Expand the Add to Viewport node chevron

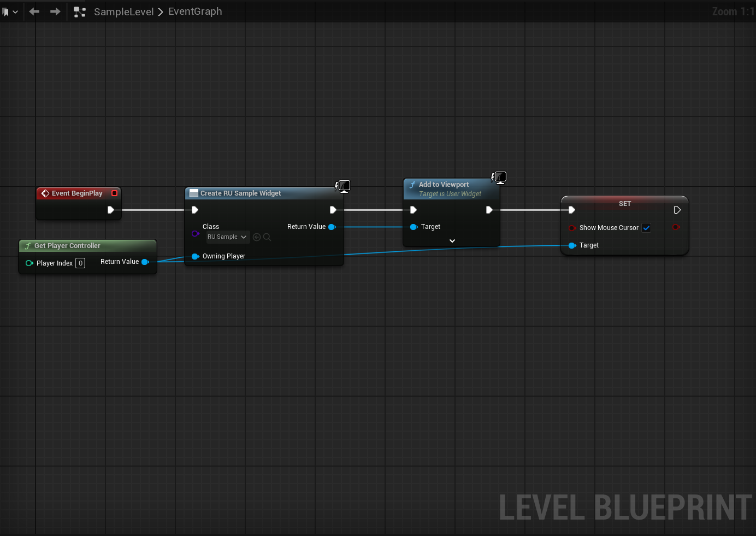click(452, 241)
